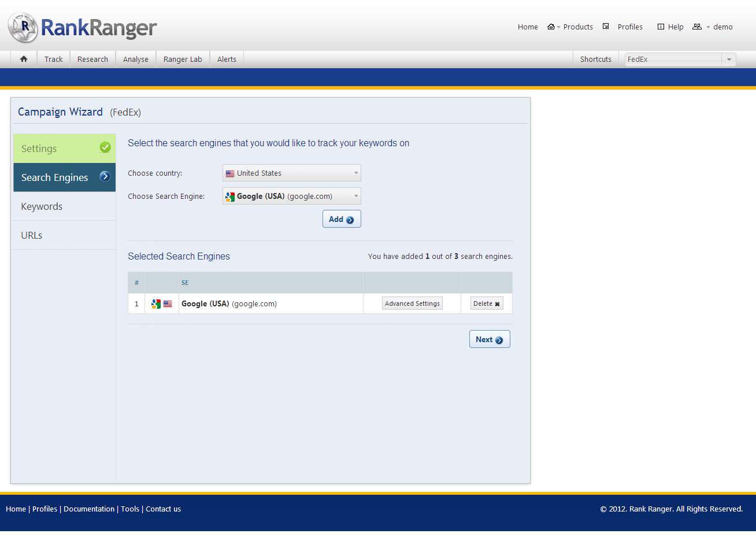
Task: Open the Track menu
Action: point(54,59)
